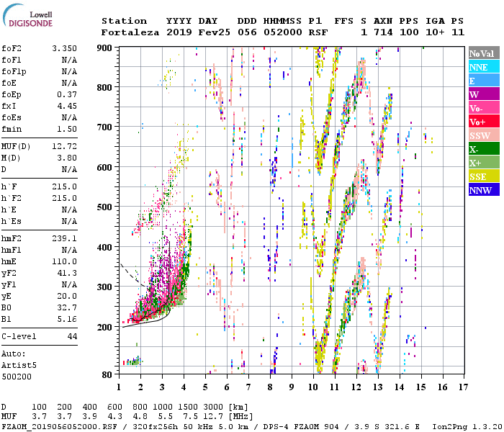Select the W purple legend swatch
504x432 pixels.
(x=484, y=94)
